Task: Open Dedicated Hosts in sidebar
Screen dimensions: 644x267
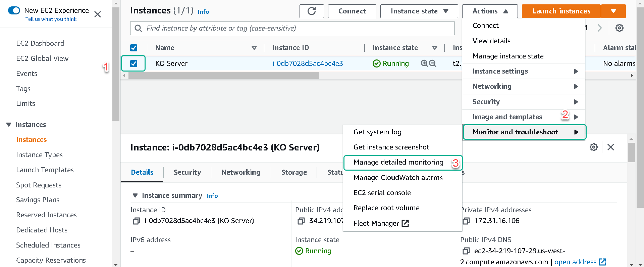Action: (42, 230)
